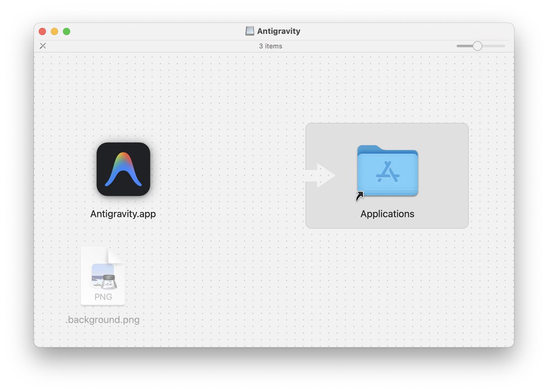Click the Antigravity disk icon in title bar
This screenshot has width=548, height=392.
click(x=249, y=31)
